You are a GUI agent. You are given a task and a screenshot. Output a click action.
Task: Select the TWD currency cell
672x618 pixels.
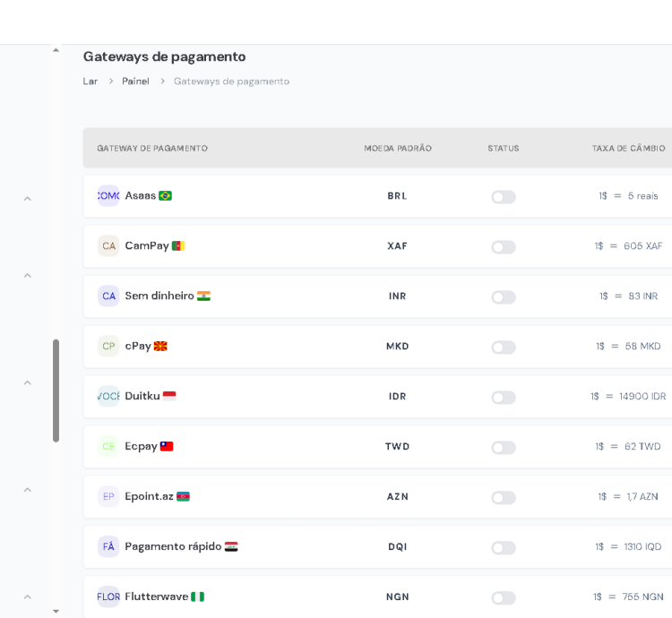point(397,447)
